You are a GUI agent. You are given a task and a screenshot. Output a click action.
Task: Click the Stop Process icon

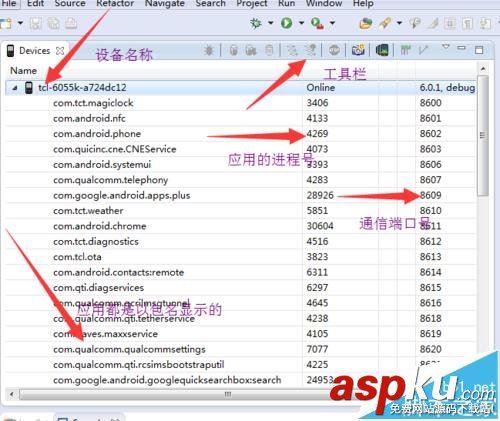334,50
